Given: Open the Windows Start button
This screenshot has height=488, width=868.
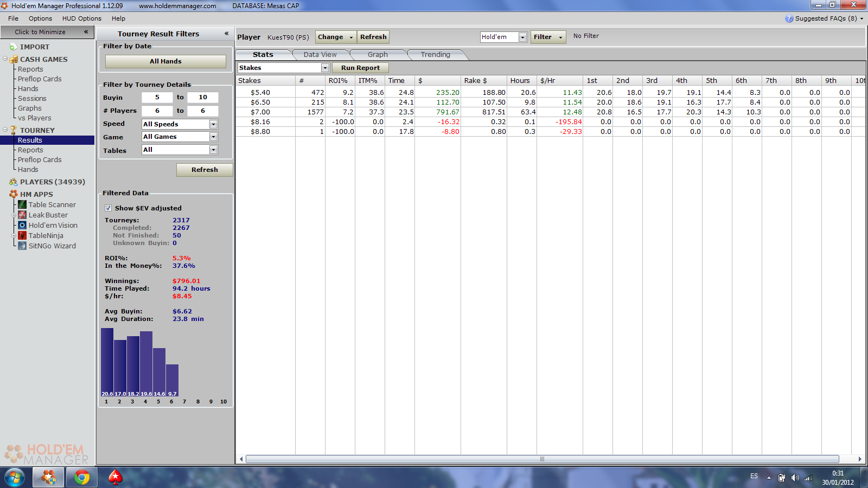Looking at the screenshot, I should click(15, 478).
